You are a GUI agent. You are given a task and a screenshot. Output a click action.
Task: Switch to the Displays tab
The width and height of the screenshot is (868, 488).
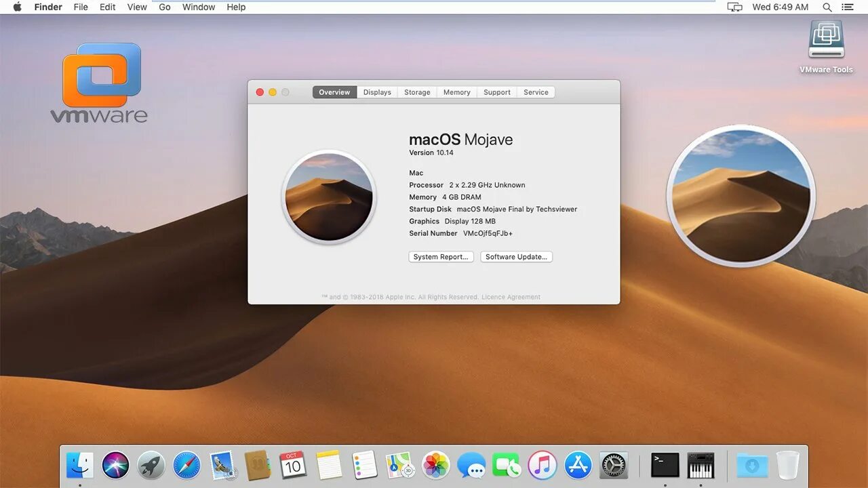point(377,92)
